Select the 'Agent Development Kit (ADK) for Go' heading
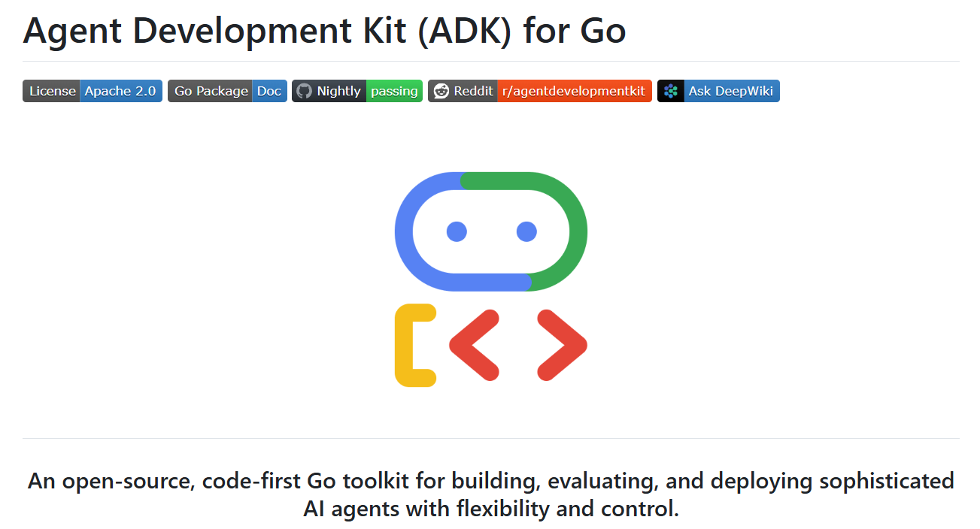This screenshot has width=980, height=529. [324, 30]
